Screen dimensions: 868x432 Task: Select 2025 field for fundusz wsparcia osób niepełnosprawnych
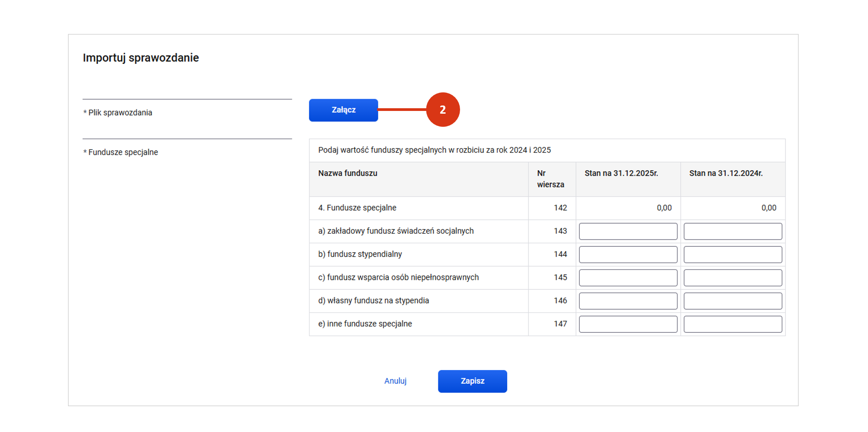tap(628, 278)
